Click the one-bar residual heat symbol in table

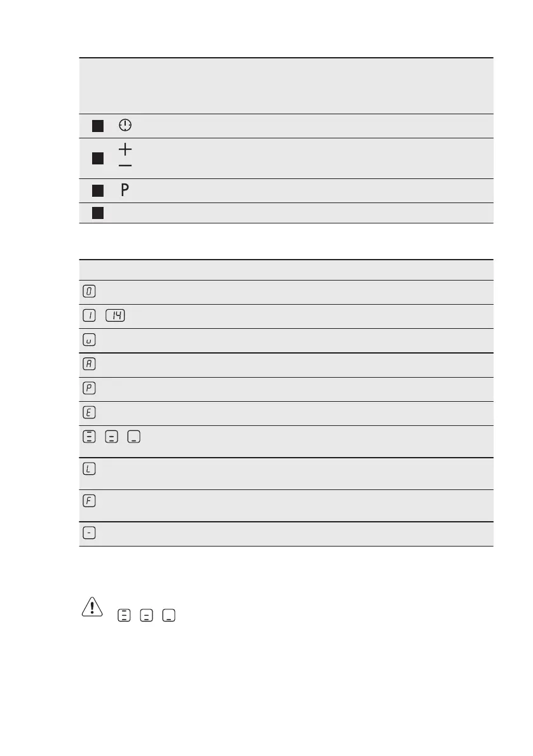(133, 437)
